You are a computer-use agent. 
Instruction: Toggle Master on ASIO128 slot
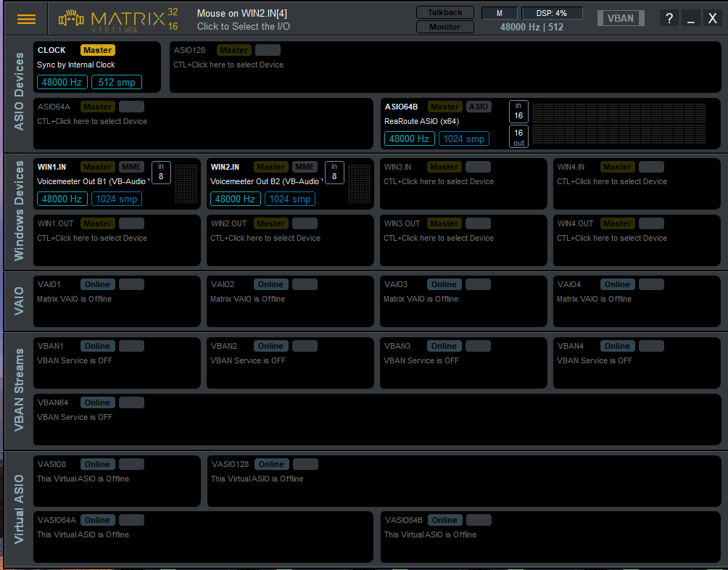click(233, 50)
